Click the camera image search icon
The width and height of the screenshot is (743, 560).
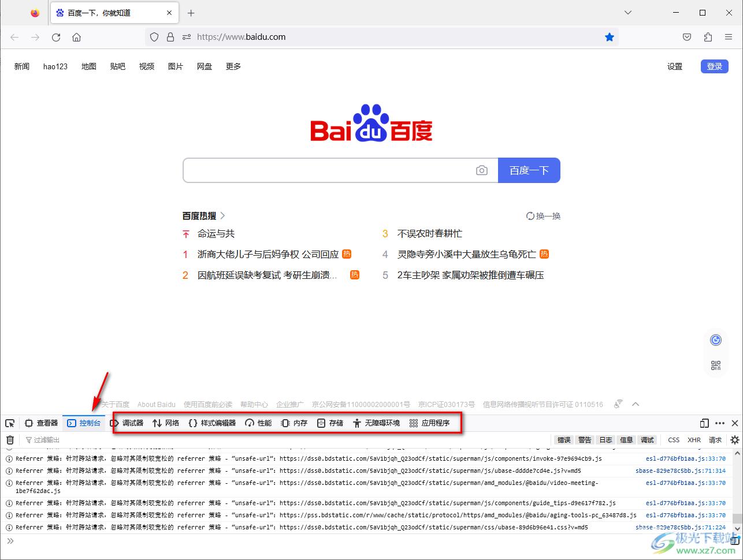click(x=482, y=170)
